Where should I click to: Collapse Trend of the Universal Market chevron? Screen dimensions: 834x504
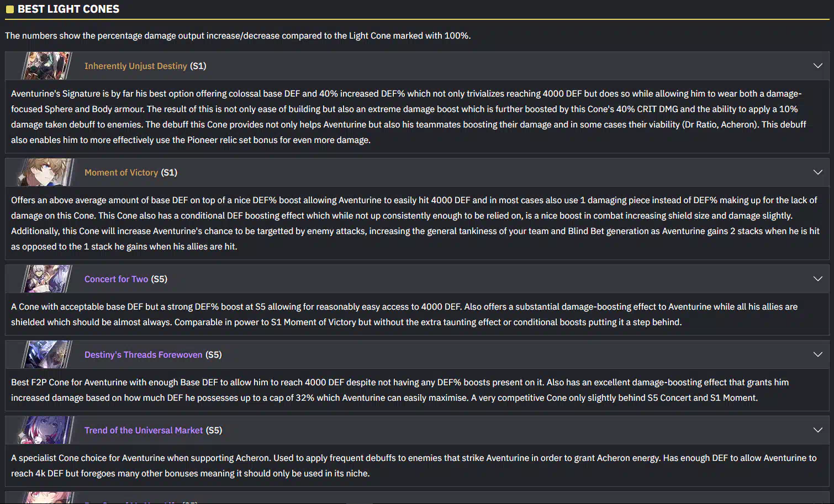coord(818,430)
